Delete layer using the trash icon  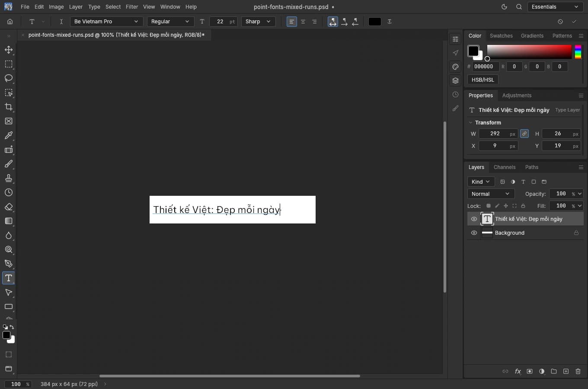[578, 371]
